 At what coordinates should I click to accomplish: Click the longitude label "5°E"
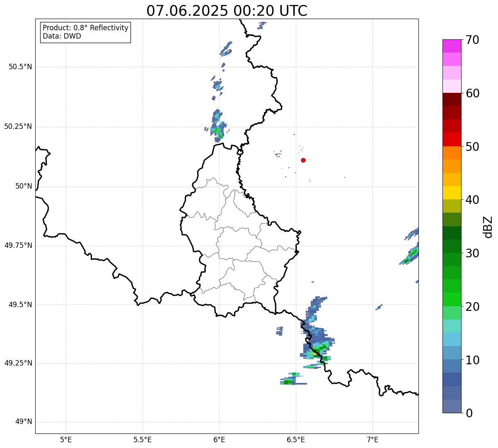(x=66, y=439)
